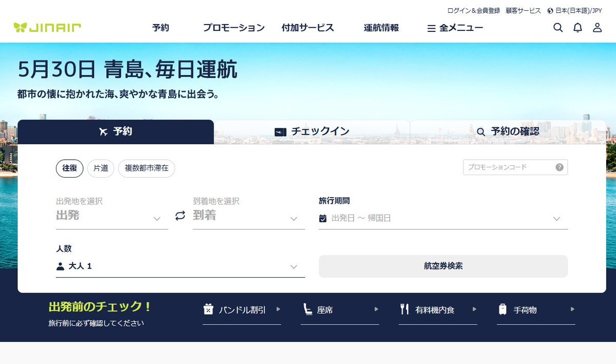Click the Jin Air logo

(47, 28)
